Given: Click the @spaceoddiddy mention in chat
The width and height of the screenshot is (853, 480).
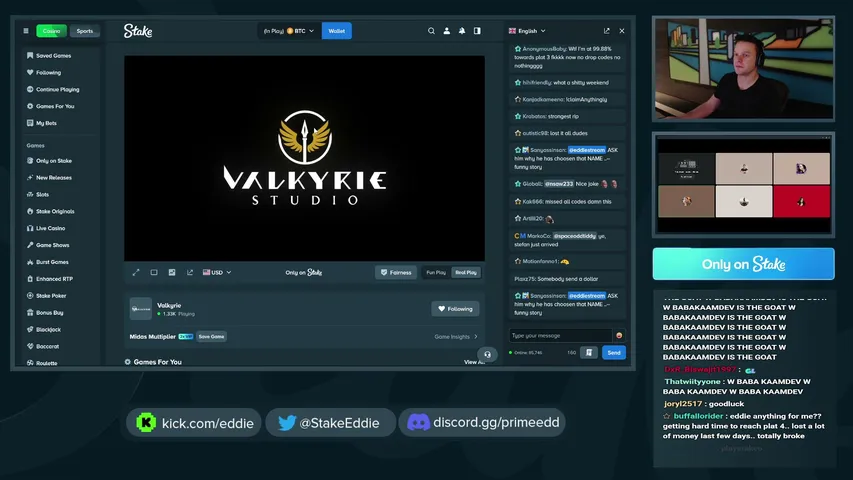Looking at the screenshot, I should 574,236.
